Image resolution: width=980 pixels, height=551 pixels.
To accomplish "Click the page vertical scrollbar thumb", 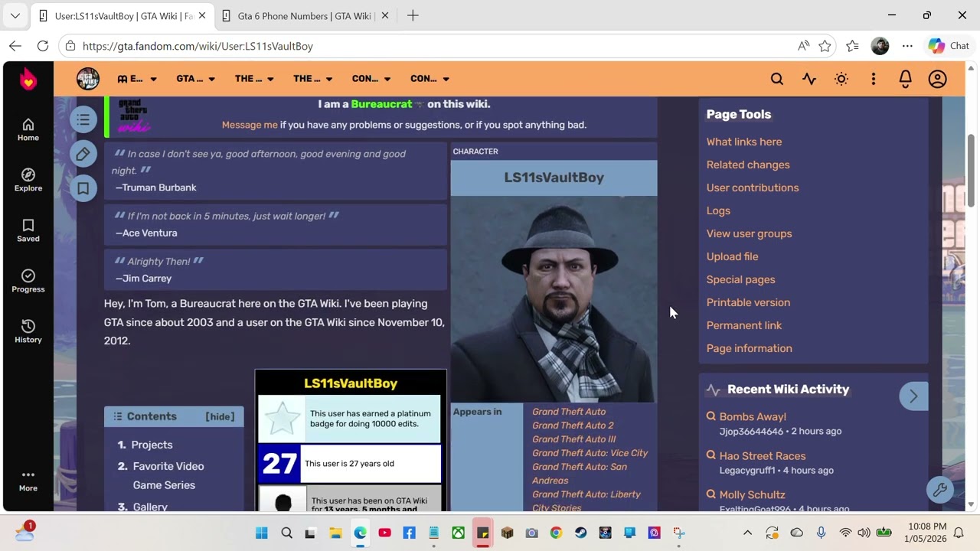I will point(972,169).
